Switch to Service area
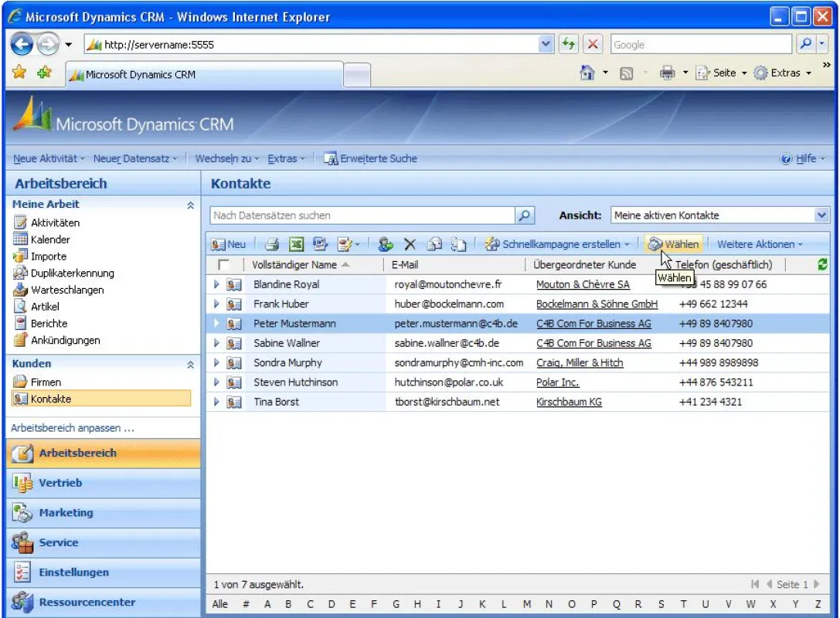This screenshot has height=618, width=840. [x=104, y=542]
